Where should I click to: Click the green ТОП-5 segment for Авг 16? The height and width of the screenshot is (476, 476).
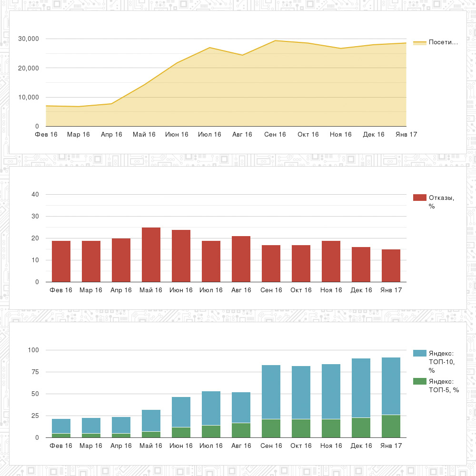click(x=241, y=430)
